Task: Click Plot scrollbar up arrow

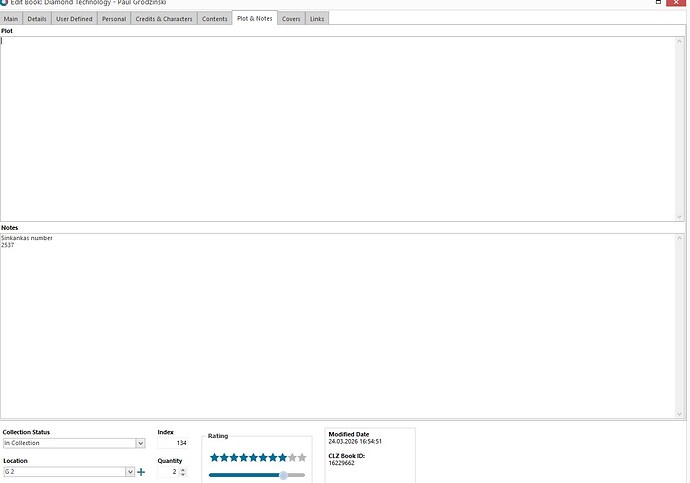Action: 679,41
